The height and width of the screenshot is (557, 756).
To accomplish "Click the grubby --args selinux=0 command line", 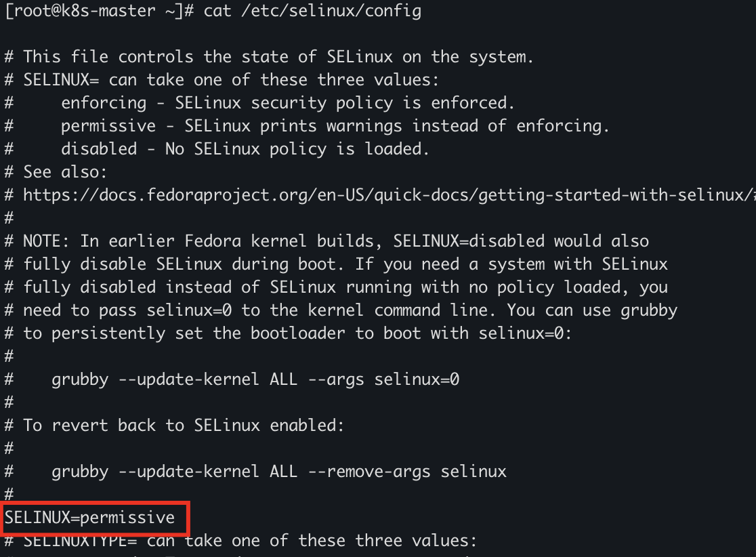I will [255, 379].
